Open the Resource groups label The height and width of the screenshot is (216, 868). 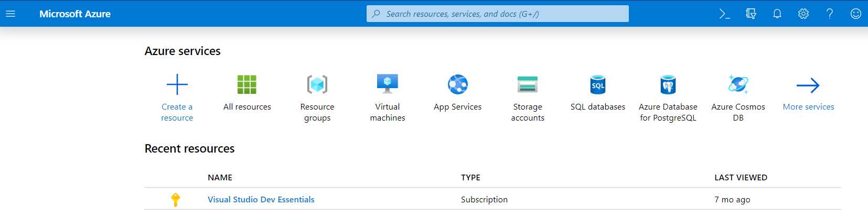(x=317, y=112)
